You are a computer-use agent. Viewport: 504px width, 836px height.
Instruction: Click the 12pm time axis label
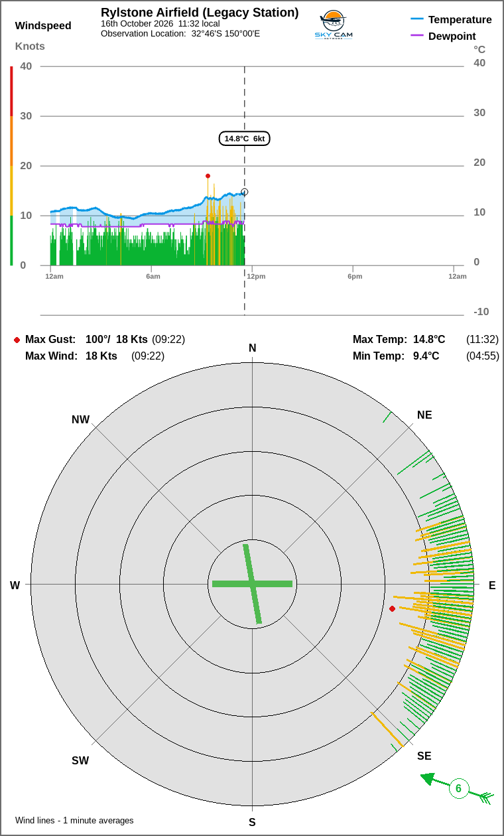click(256, 276)
